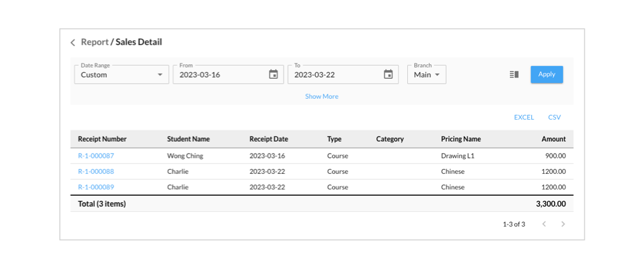Screen dimensions: 644x274
Task: Expand filters with Show More
Action: pyautogui.click(x=322, y=96)
